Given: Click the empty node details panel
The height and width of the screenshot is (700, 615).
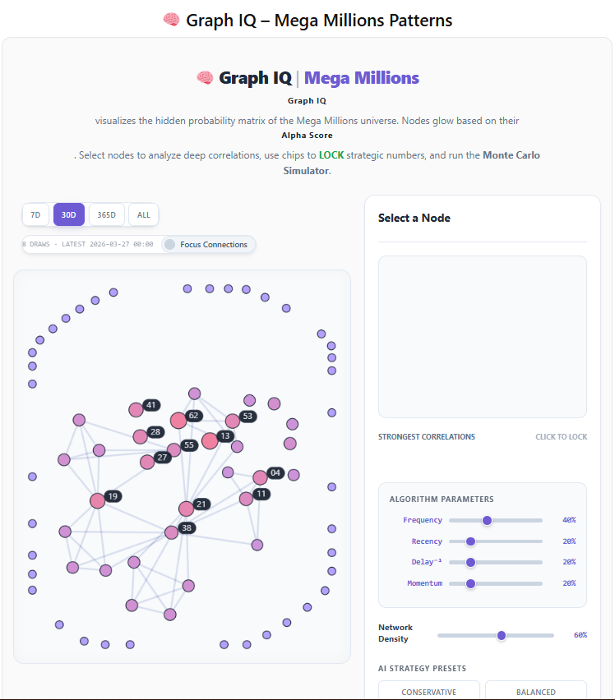Looking at the screenshot, I should (x=482, y=337).
